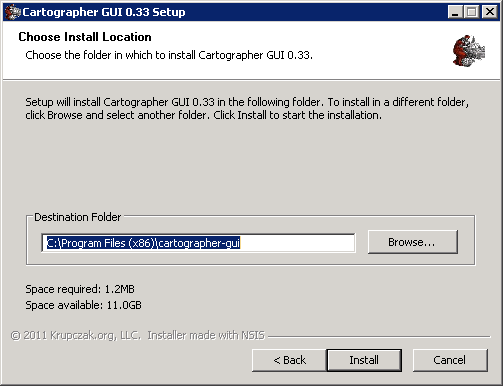Click the greyed-out maximize button
Screen dimensions: 503x386
[472, 12]
